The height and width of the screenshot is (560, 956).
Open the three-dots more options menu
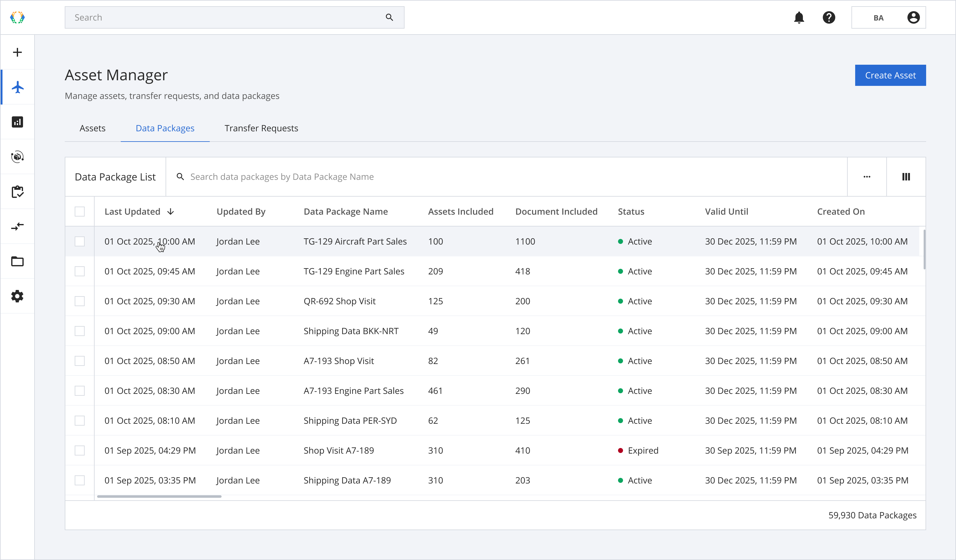tap(867, 177)
